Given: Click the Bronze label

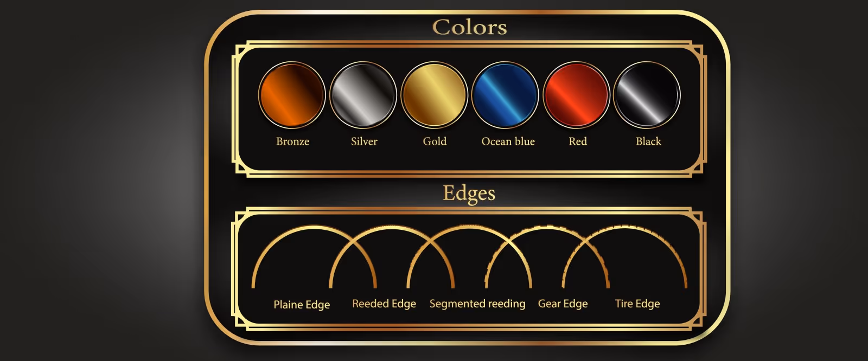Looking at the screenshot, I should 292,141.
